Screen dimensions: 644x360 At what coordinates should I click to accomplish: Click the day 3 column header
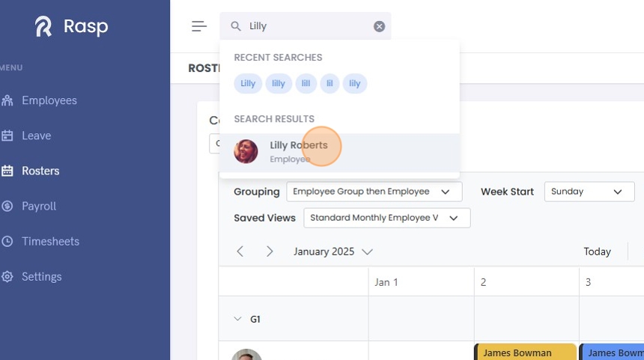click(x=612, y=282)
